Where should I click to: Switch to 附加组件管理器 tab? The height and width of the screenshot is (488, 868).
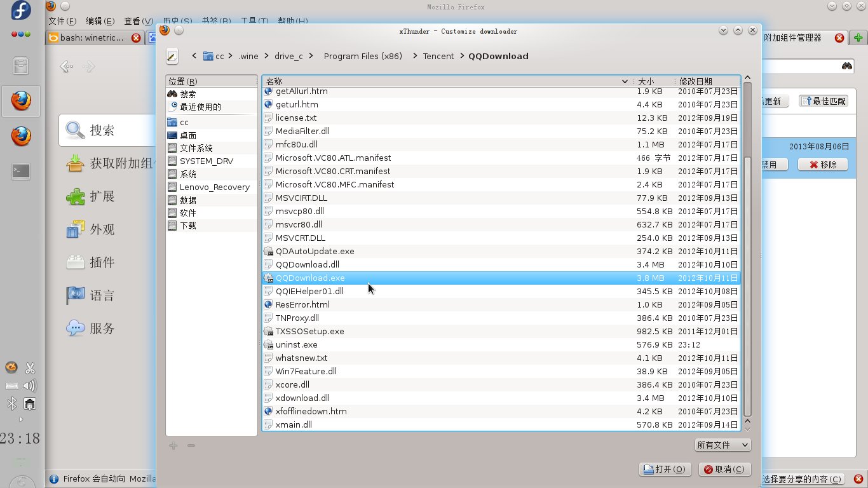(x=804, y=37)
